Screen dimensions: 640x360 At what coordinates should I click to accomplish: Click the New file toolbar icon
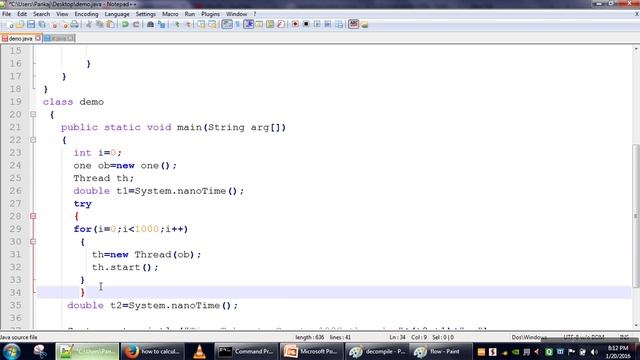click(x=11, y=25)
